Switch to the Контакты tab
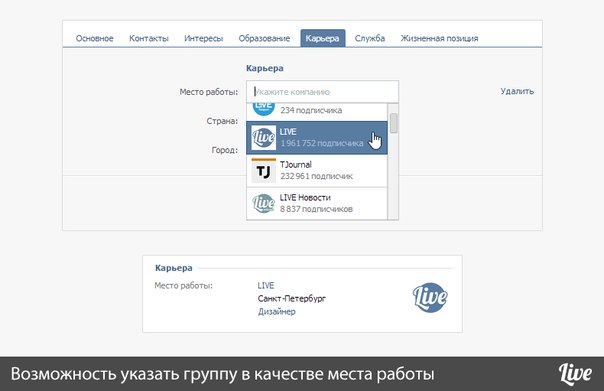The width and height of the screenshot is (604, 391). (x=149, y=39)
